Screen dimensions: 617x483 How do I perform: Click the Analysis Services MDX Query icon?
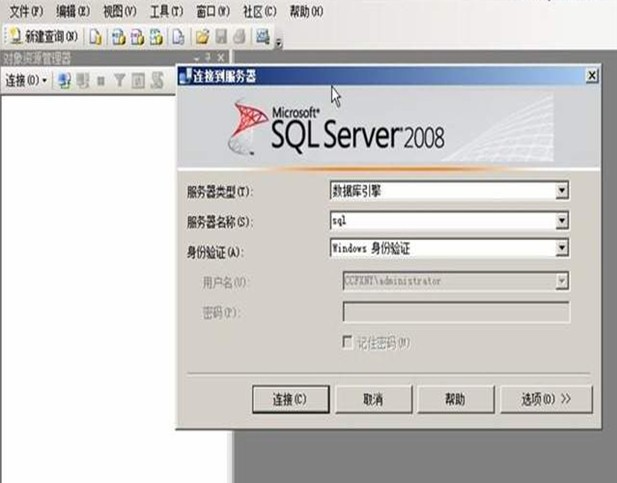[118, 37]
